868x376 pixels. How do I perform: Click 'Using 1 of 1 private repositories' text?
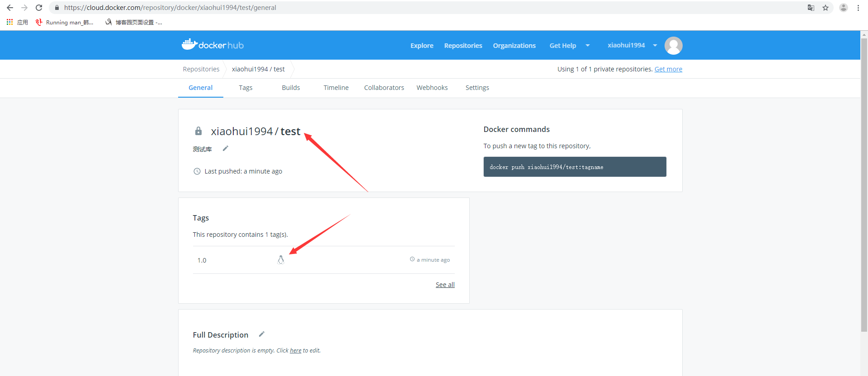(x=605, y=69)
